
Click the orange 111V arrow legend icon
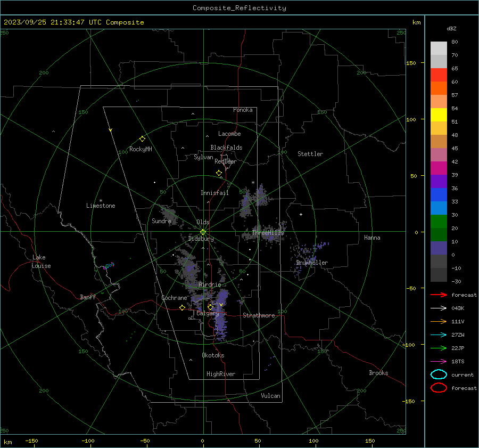(x=439, y=321)
